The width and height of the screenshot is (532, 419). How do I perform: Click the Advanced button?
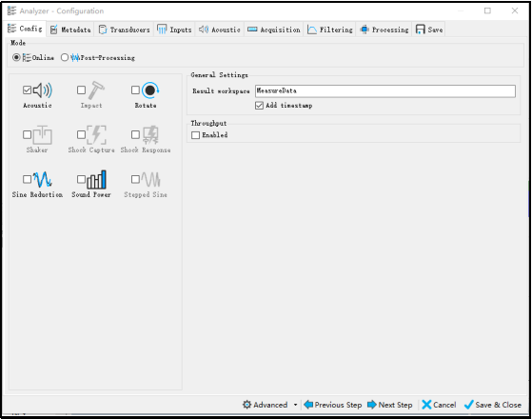click(x=266, y=405)
